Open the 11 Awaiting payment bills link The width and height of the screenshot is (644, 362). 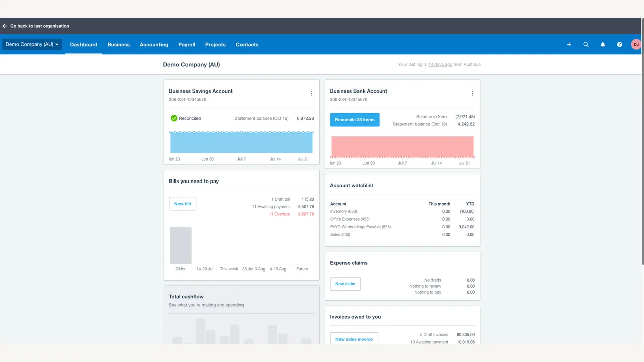point(271,207)
